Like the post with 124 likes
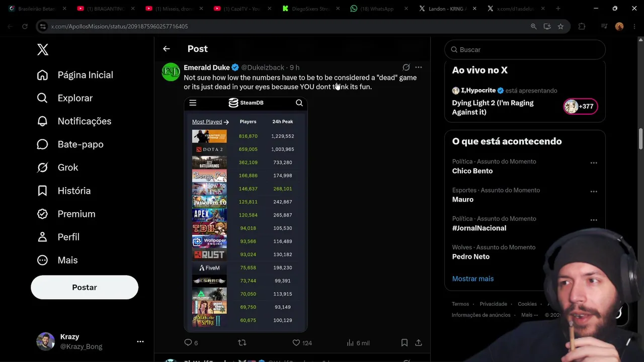Viewport: 644px width, 362px height. point(302,342)
